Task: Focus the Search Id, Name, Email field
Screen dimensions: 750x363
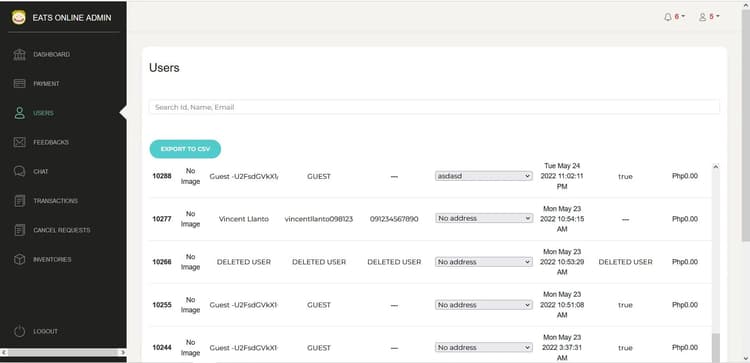Action: pyautogui.click(x=434, y=107)
